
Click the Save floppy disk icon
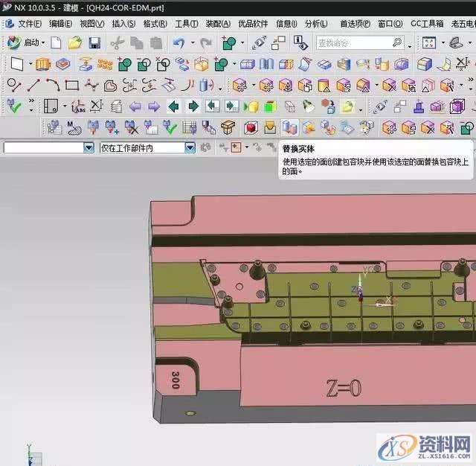point(94,43)
